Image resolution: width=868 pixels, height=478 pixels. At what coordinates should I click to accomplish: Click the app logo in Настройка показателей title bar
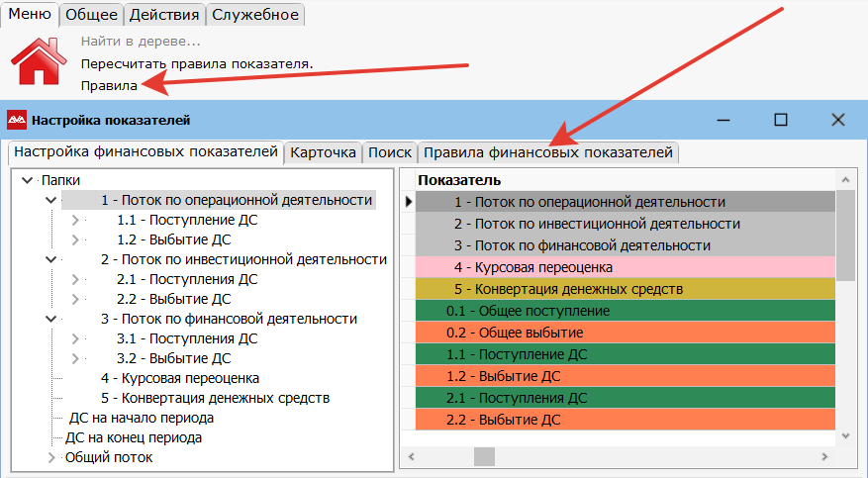[x=17, y=120]
